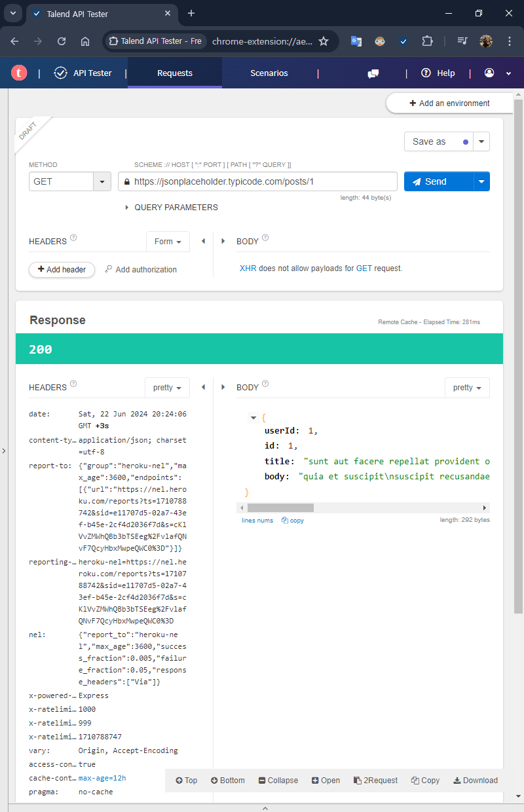Click the GET link in body message
The width and height of the screenshot is (524, 812).
(364, 268)
